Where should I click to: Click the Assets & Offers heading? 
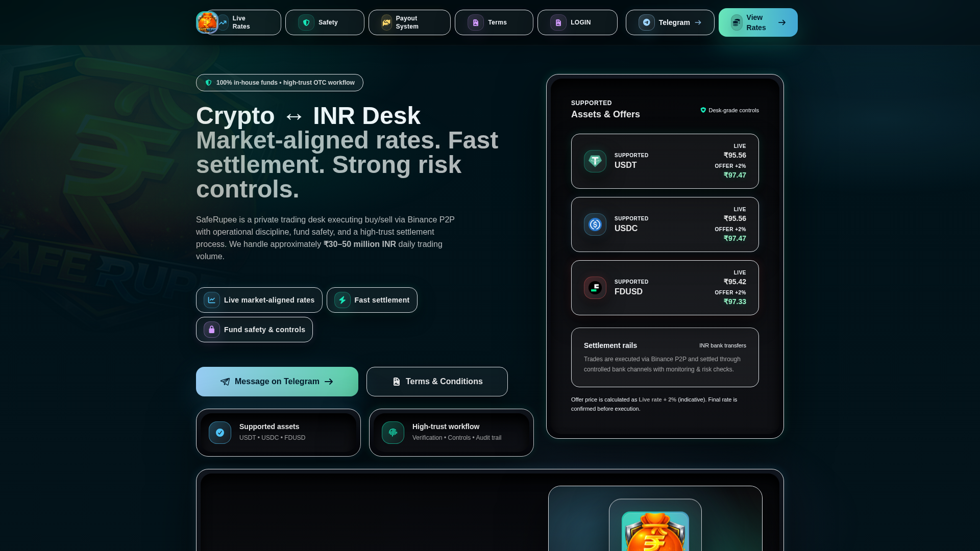(605, 114)
